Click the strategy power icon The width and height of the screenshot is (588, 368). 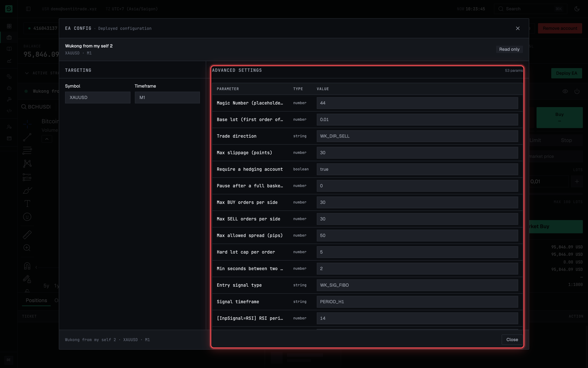(577, 91)
